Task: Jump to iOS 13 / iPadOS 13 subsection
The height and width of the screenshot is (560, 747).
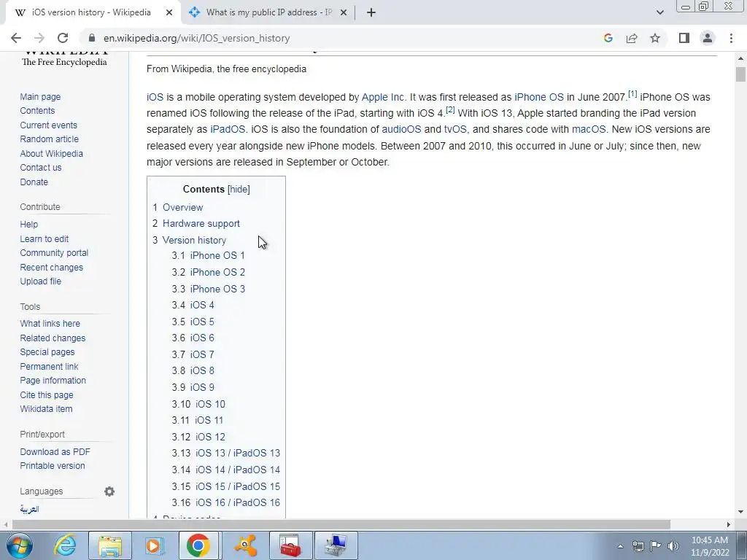Action: pyautogui.click(x=238, y=454)
